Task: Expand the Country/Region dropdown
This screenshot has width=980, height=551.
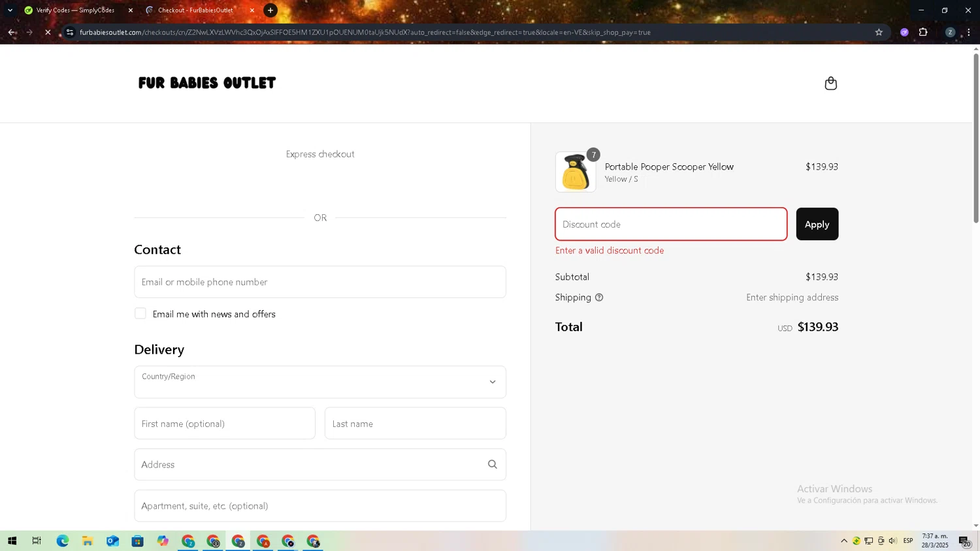Action: [320, 382]
